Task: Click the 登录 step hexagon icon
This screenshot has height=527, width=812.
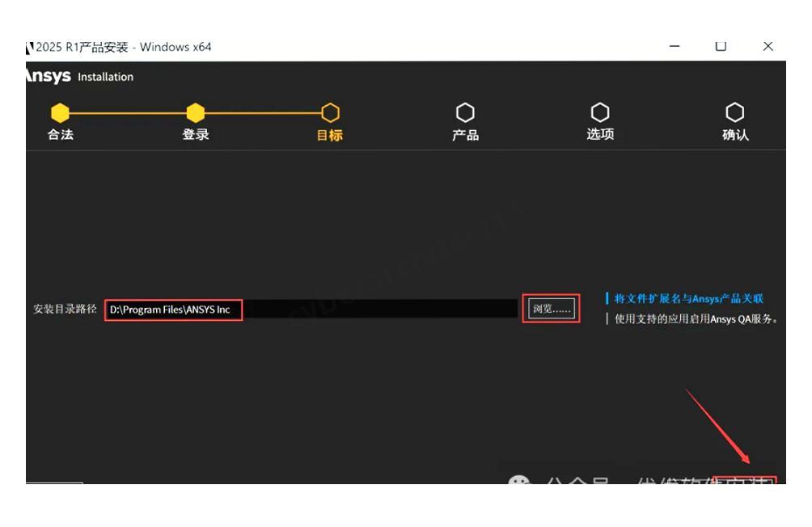Action: click(196, 112)
